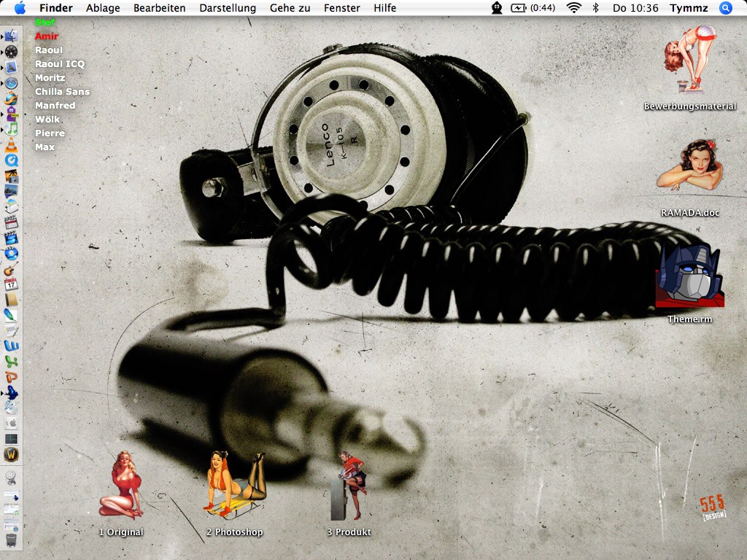
Task: Click the Adium status icon in menu bar
Action: [496, 7]
